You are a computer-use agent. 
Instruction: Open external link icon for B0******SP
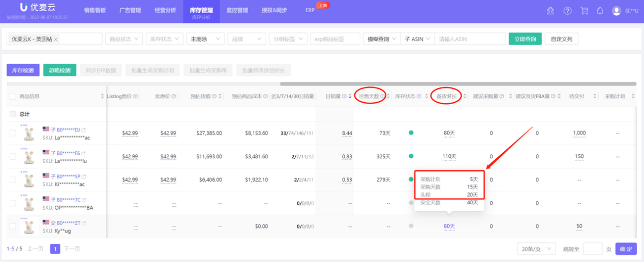(83, 176)
